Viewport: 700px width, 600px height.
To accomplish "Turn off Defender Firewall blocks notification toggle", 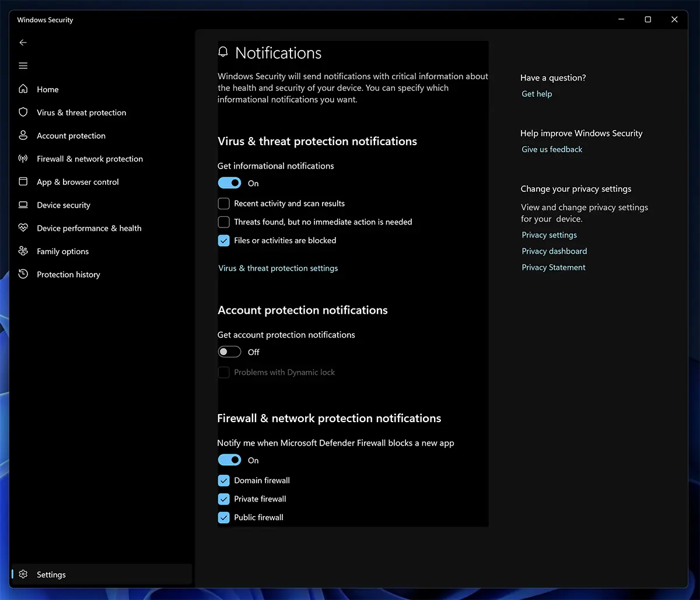I will pos(229,460).
